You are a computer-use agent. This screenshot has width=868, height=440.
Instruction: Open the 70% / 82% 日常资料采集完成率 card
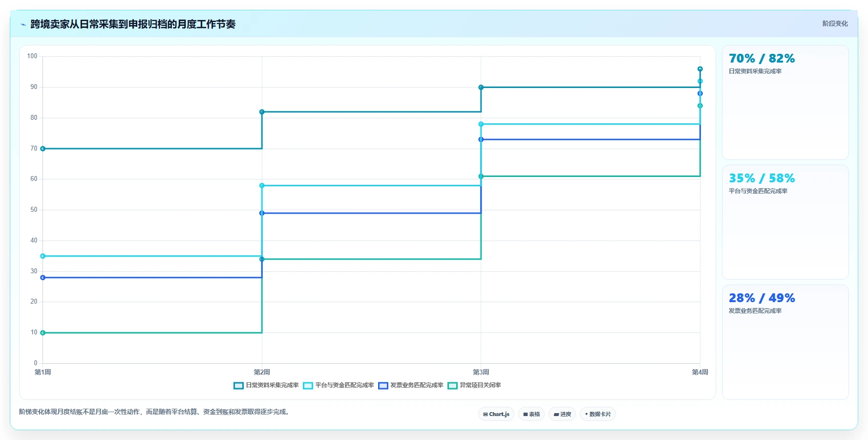coord(785,103)
